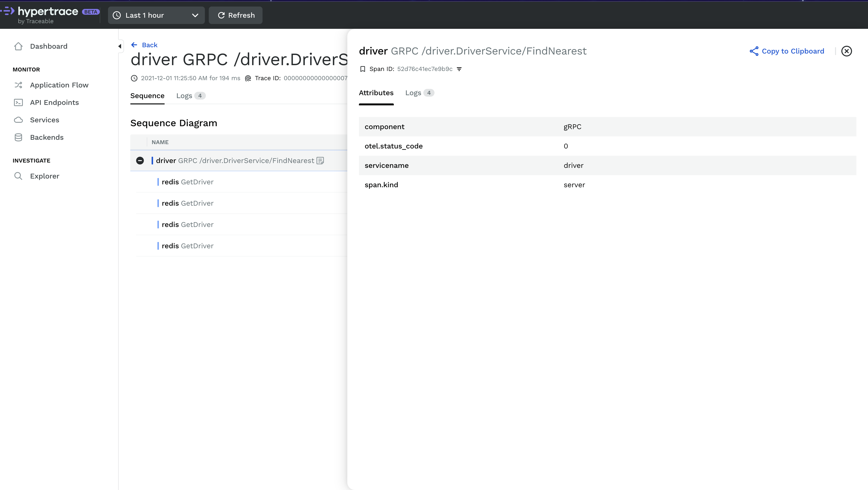Click the log icon on the driver span row

tap(320, 161)
